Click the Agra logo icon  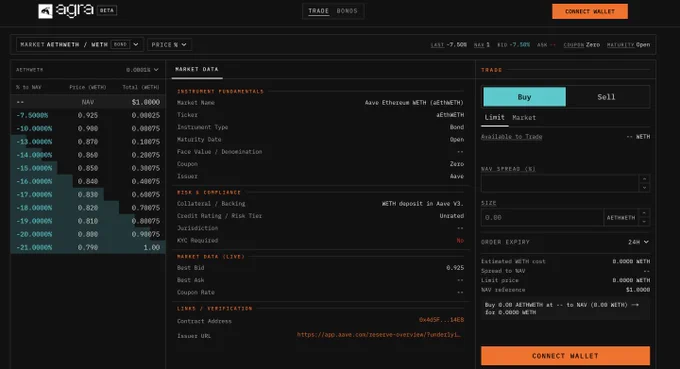click(x=45, y=11)
